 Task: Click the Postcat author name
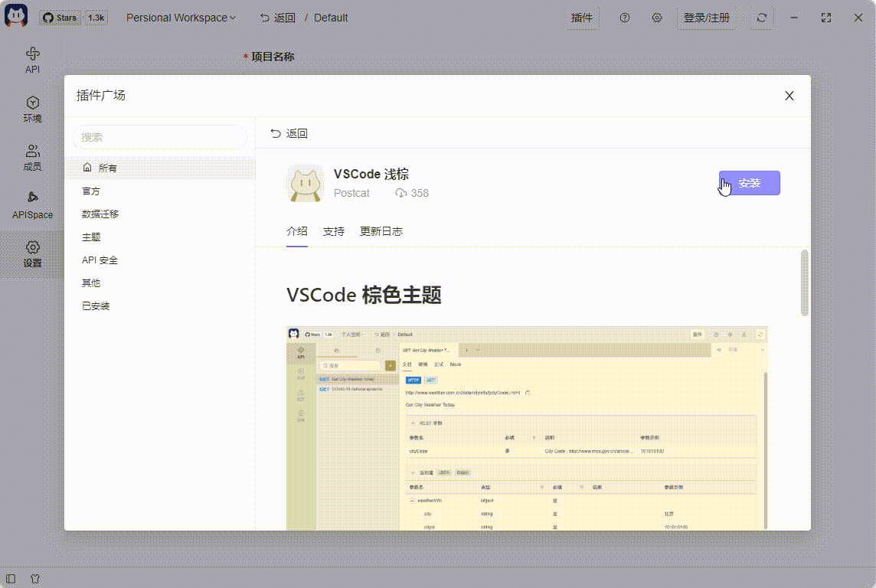pos(351,193)
